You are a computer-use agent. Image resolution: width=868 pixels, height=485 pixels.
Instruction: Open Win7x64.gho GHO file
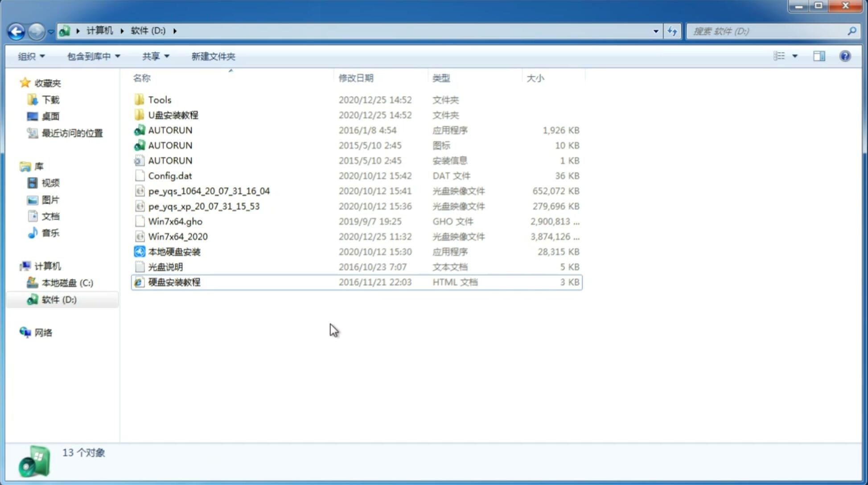coord(175,221)
